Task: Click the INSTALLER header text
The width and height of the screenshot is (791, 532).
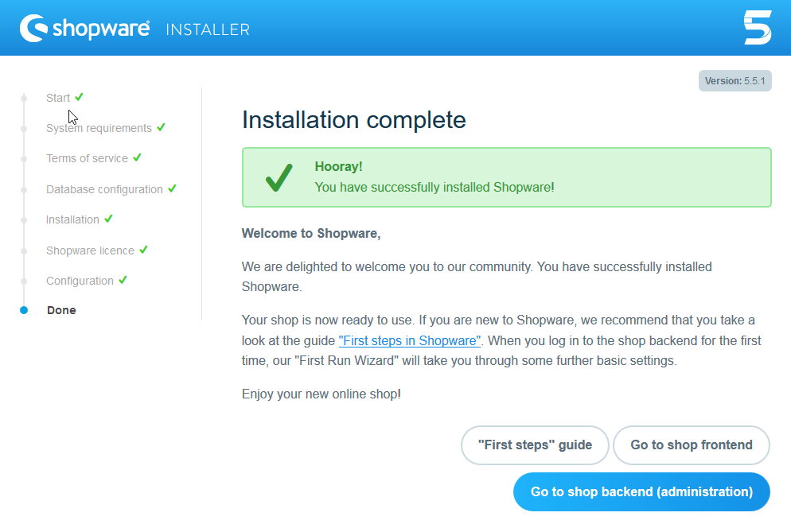Action: [x=208, y=29]
